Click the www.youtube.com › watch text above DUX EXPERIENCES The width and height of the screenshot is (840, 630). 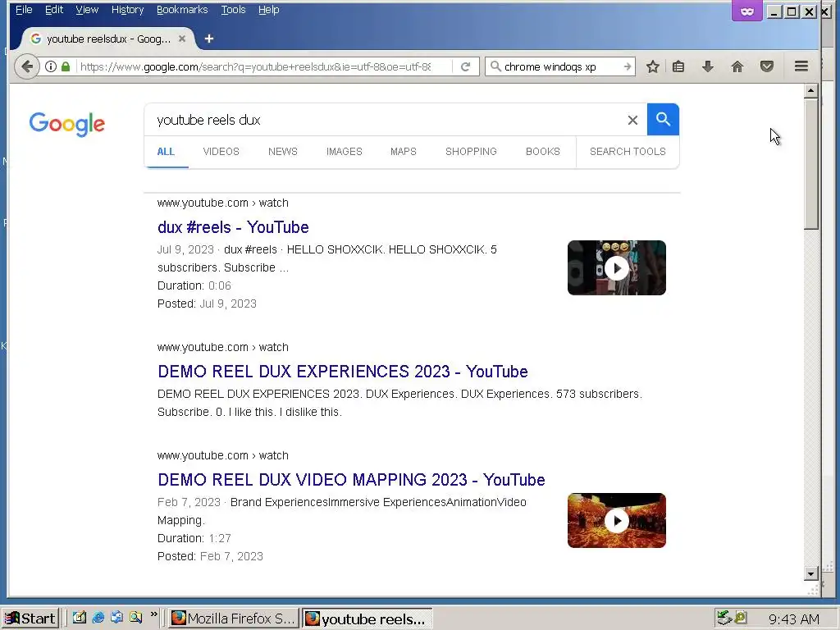coord(223,347)
